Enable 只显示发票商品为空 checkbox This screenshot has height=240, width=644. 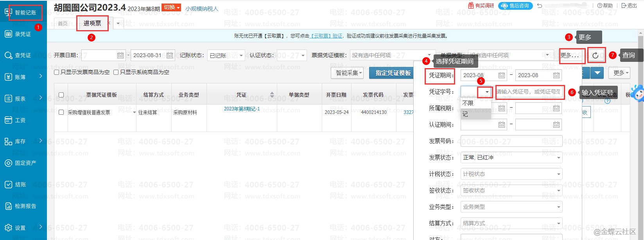57,72
